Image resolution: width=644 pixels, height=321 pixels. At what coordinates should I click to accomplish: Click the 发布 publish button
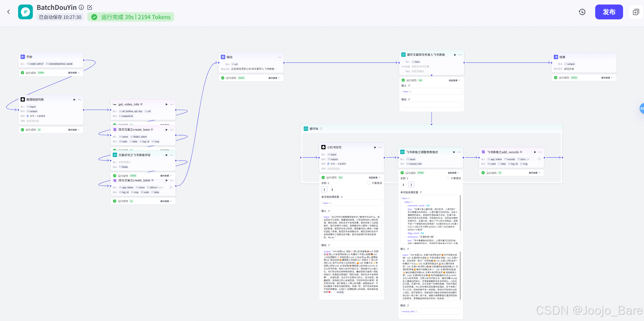(609, 12)
